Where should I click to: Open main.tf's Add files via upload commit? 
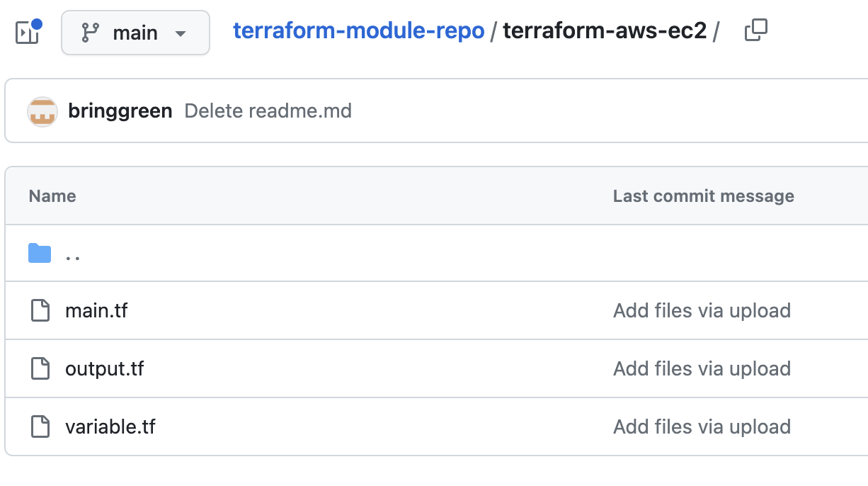click(702, 310)
